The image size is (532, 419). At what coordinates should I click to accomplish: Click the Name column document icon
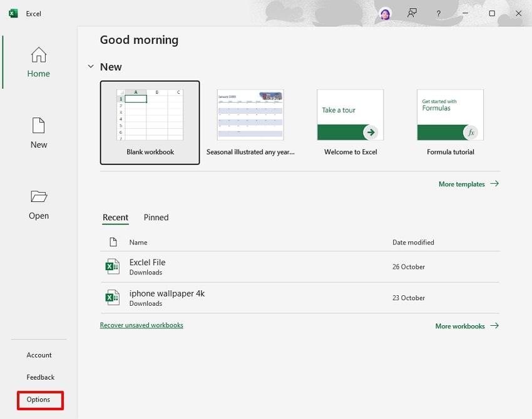(114, 242)
